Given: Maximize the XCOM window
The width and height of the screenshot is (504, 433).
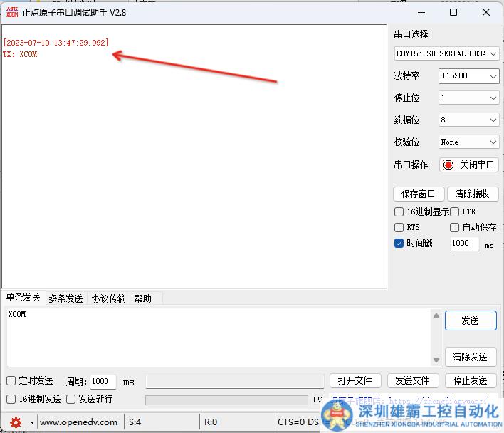Looking at the screenshot, I should pyautogui.click(x=453, y=12).
